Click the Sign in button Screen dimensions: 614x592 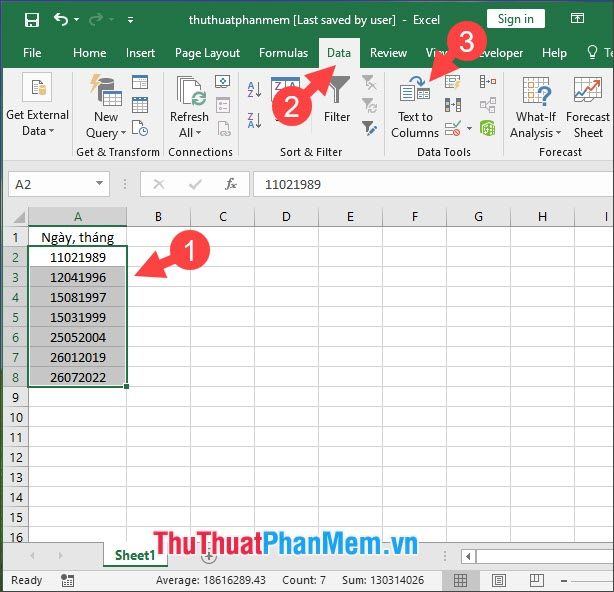515,19
